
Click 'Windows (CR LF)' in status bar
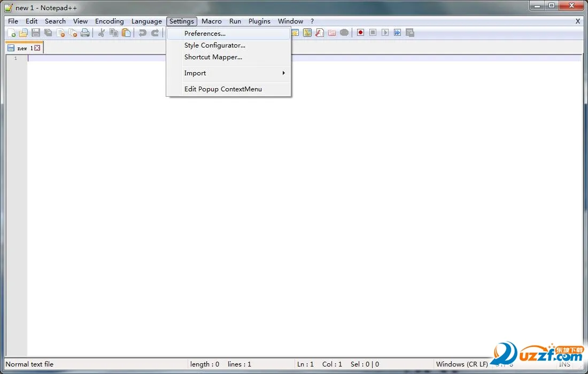click(462, 364)
